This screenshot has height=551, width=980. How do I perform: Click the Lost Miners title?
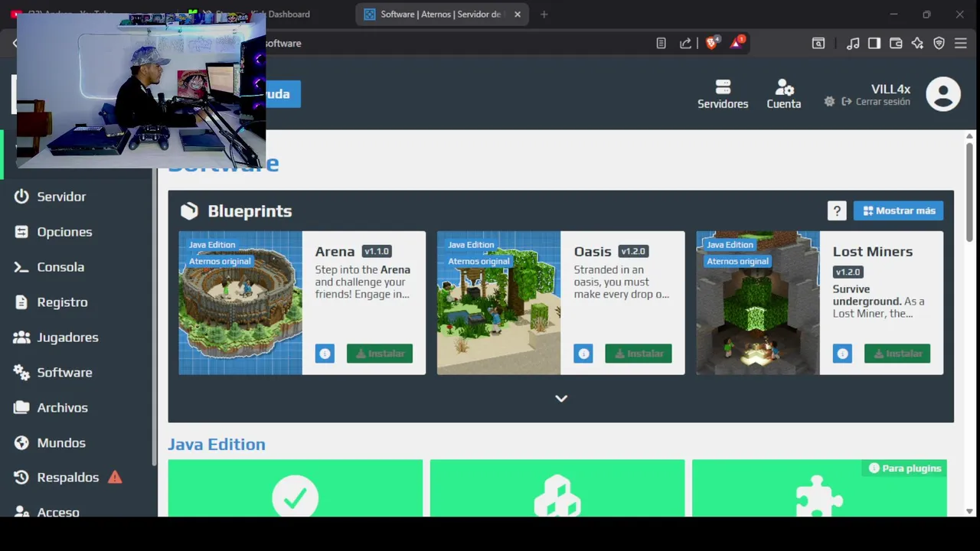coord(873,252)
